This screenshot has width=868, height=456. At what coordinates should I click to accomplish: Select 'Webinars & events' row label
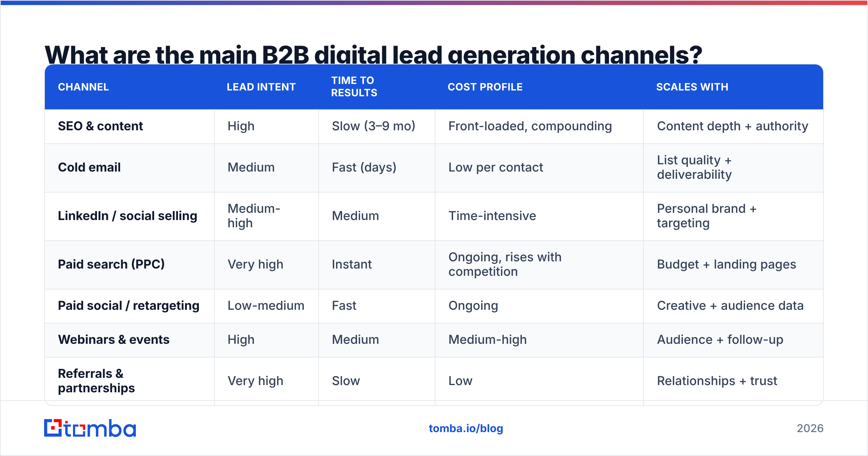click(x=114, y=339)
